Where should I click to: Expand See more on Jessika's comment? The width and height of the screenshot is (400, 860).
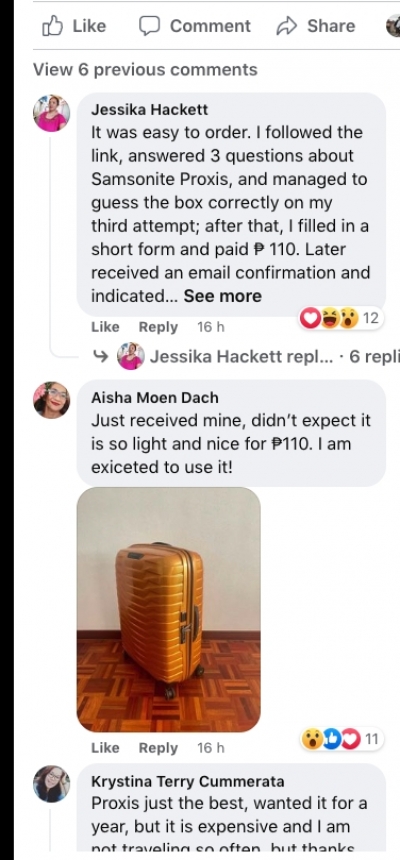click(223, 296)
